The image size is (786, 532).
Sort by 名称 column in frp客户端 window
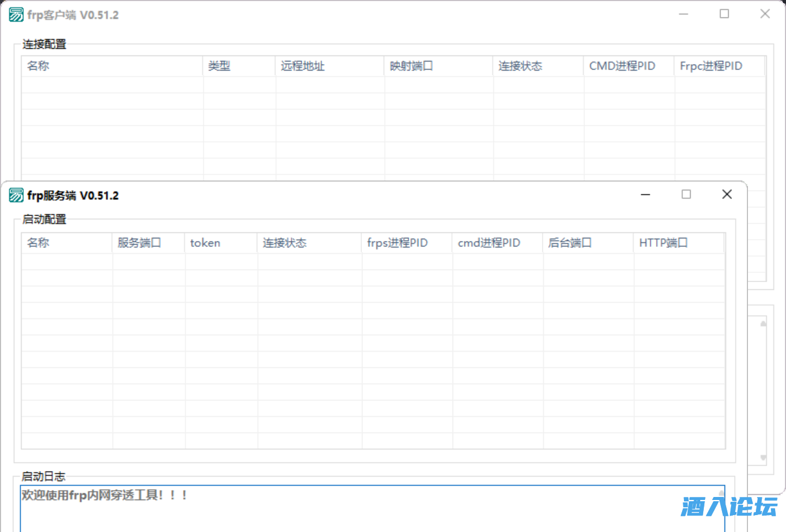(112, 66)
